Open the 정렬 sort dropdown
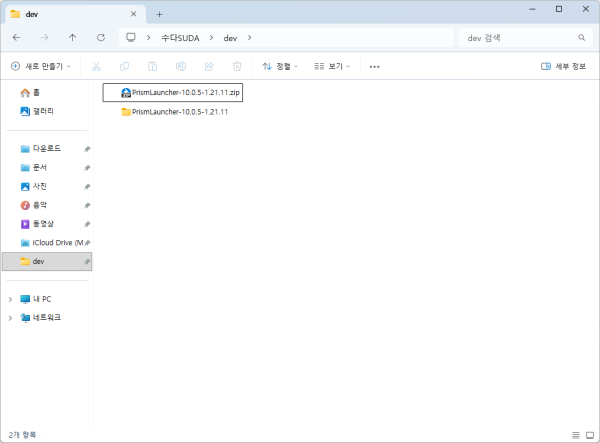Image resolution: width=600 pixels, height=443 pixels. coord(280,67)
